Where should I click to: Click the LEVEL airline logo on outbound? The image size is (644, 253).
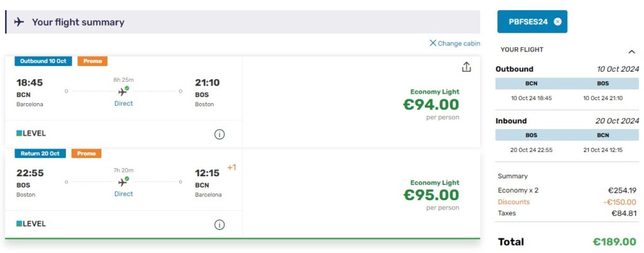tap(31, 133)
